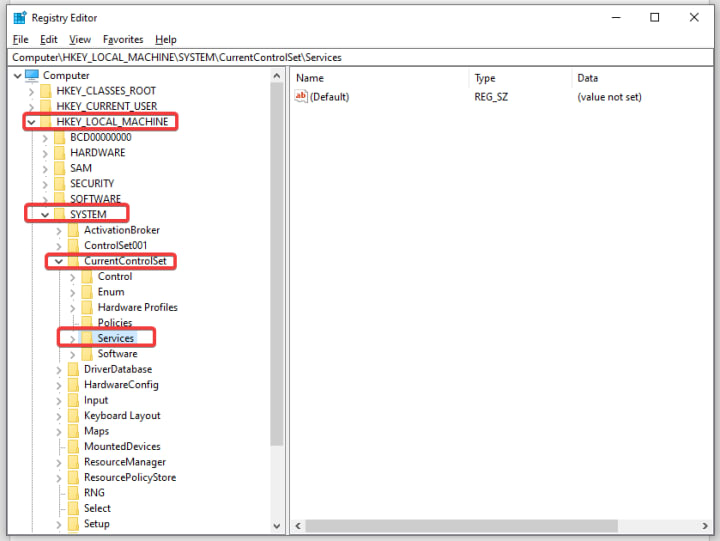Select the SYSTEM key
This screenshot has height=541, width=720.
coord(88,214)
